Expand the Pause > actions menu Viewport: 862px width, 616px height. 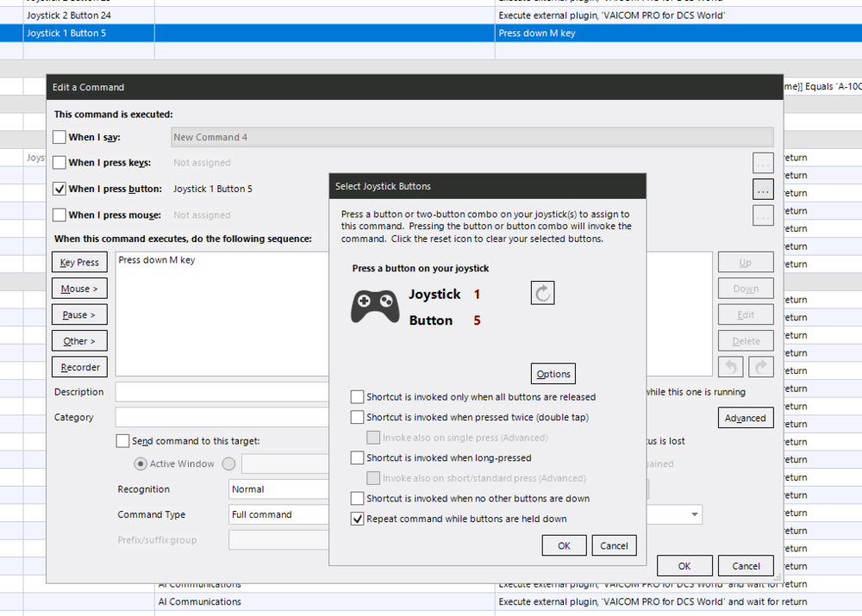[x=79, y=315]
